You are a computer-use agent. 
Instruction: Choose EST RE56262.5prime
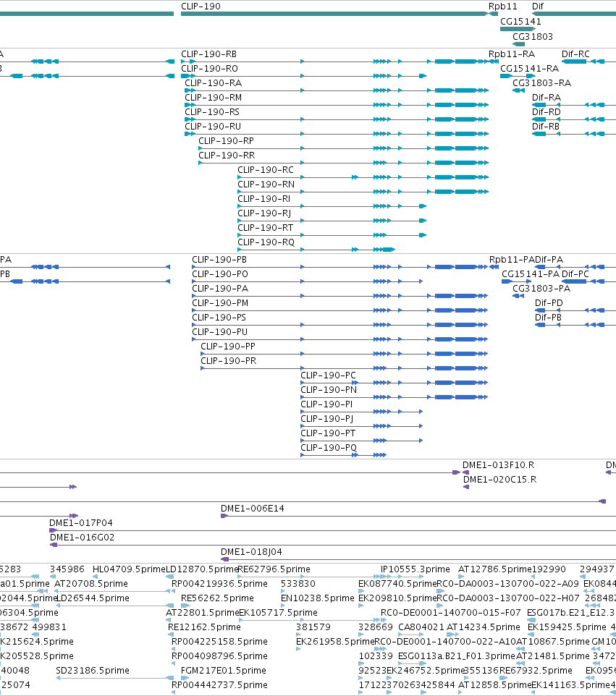[x=217, y=598]
